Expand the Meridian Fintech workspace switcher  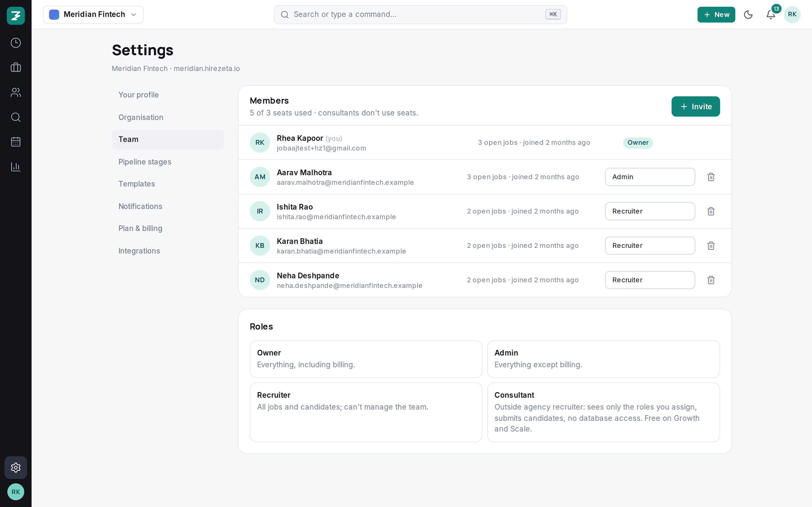[93, 14]
